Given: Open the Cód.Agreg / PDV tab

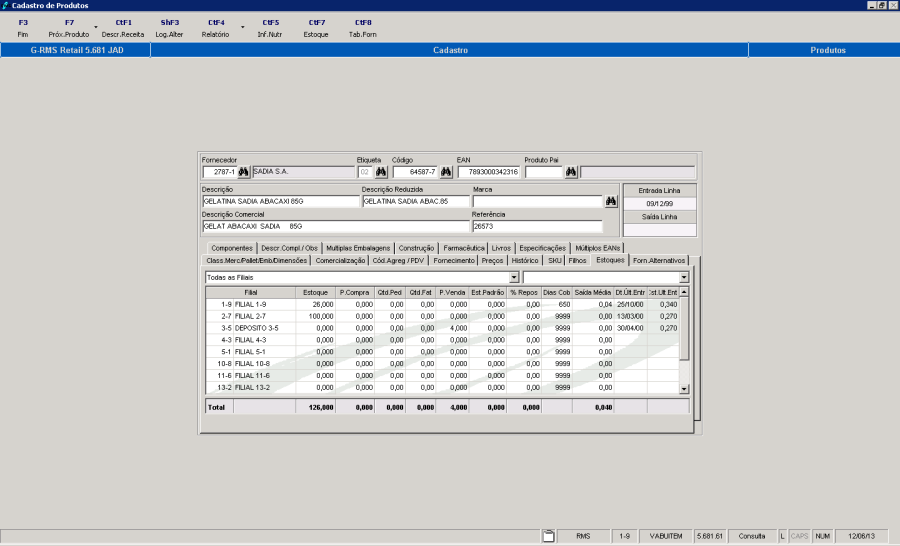Looking at the screenshot, I should (x=398, y=261).
